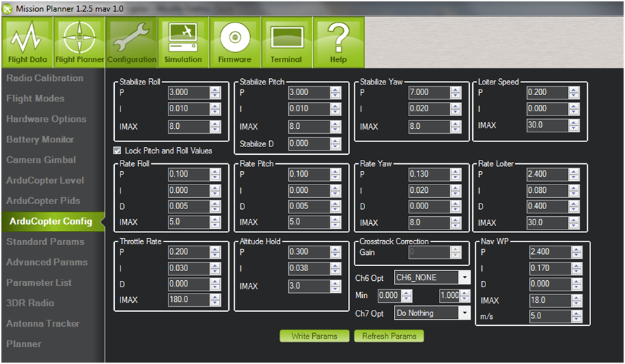Click the Rate Loiter I value field
Screen dimensions: 625x364
[x=547, y=190]
